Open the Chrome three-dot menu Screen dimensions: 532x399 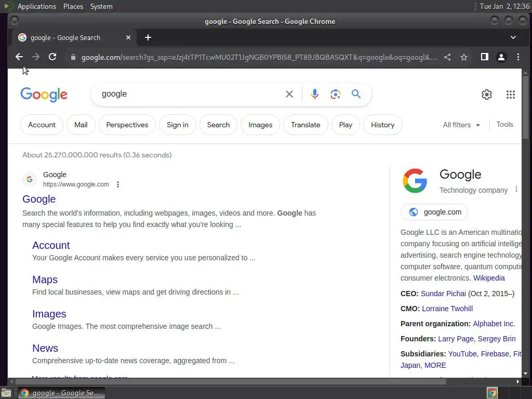(x=518, y=57)
